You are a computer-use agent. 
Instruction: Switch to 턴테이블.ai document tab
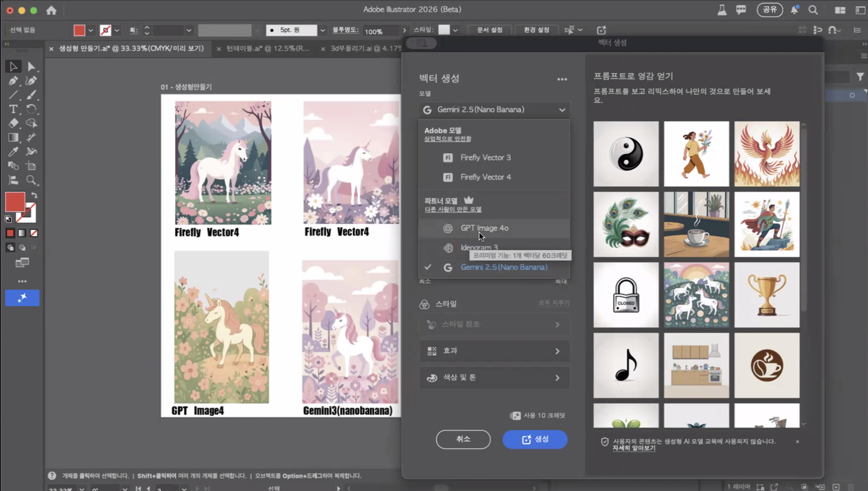click(x=268, y=48)
